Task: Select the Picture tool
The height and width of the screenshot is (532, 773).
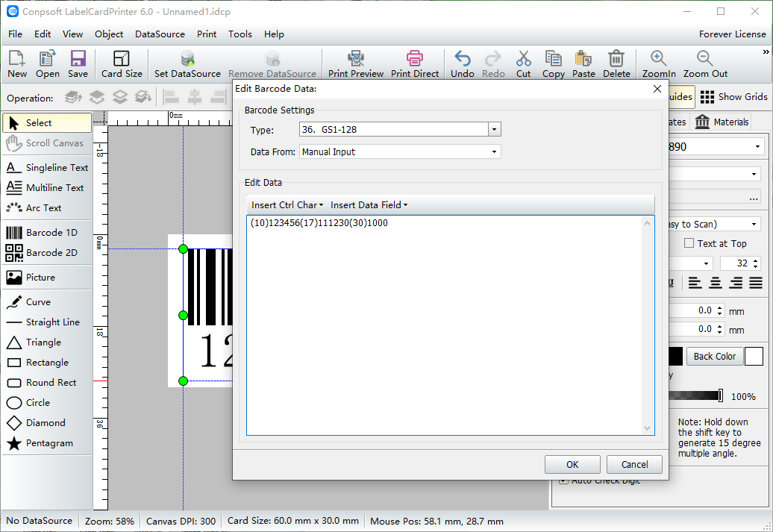Action: pos(47,277)
